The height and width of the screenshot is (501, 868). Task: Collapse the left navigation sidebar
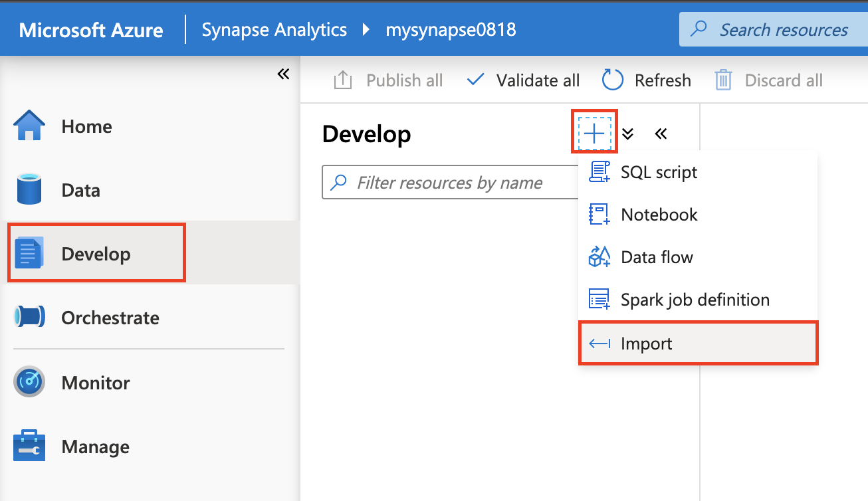[284, 74]
